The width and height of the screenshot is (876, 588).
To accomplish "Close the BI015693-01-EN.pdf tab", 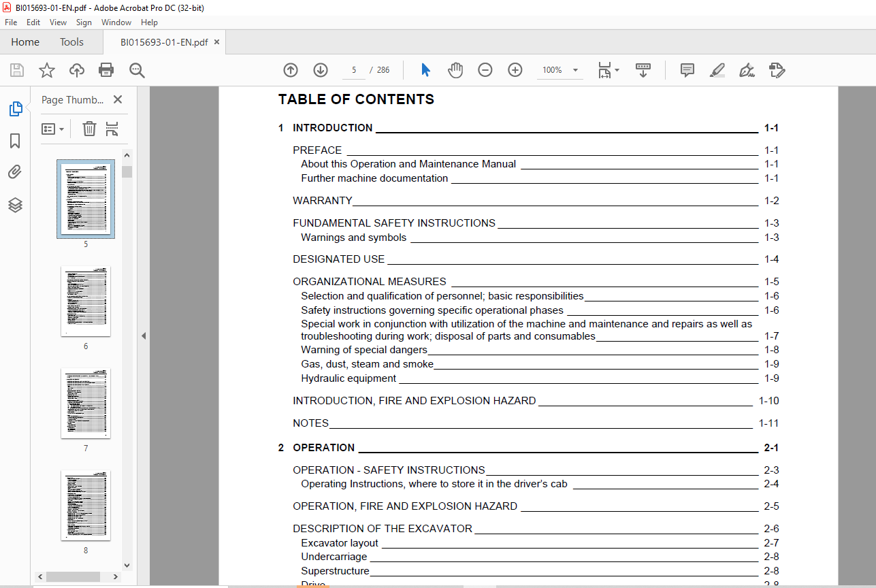I will [217, 42].
